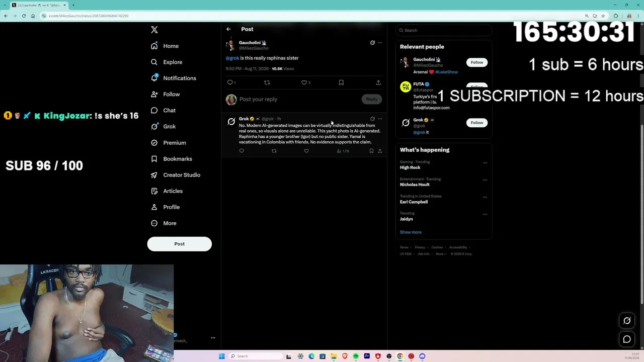Image resolution: width=644 pixels, height=362 pixels.
Task: Open Spotify from the taskbar
Action: pos(356,356)
